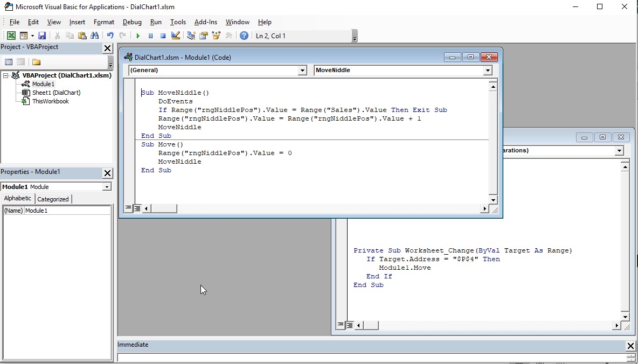Screen dimensions: 638x364
Task: Open the Debug menu
Action: (132, 22)
